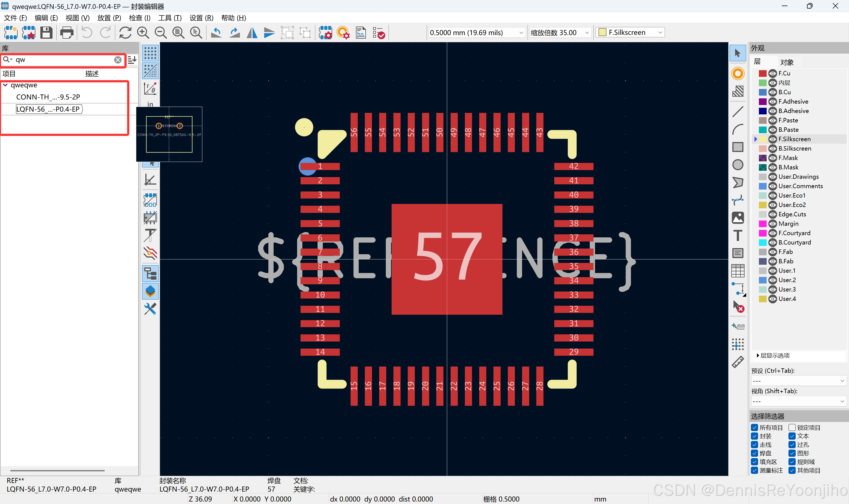
Task: Open the 放置 (P) menu
Action: coord(109,18)
